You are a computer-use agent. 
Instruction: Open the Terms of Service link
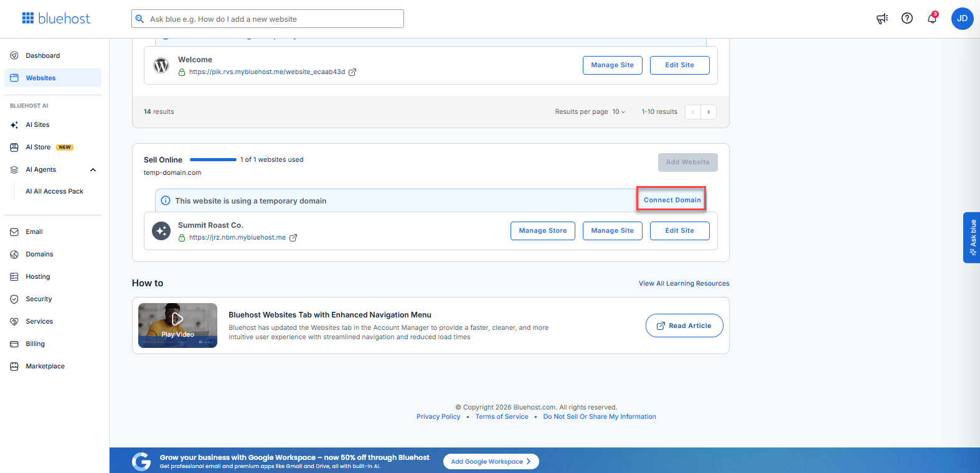[502, 417]
